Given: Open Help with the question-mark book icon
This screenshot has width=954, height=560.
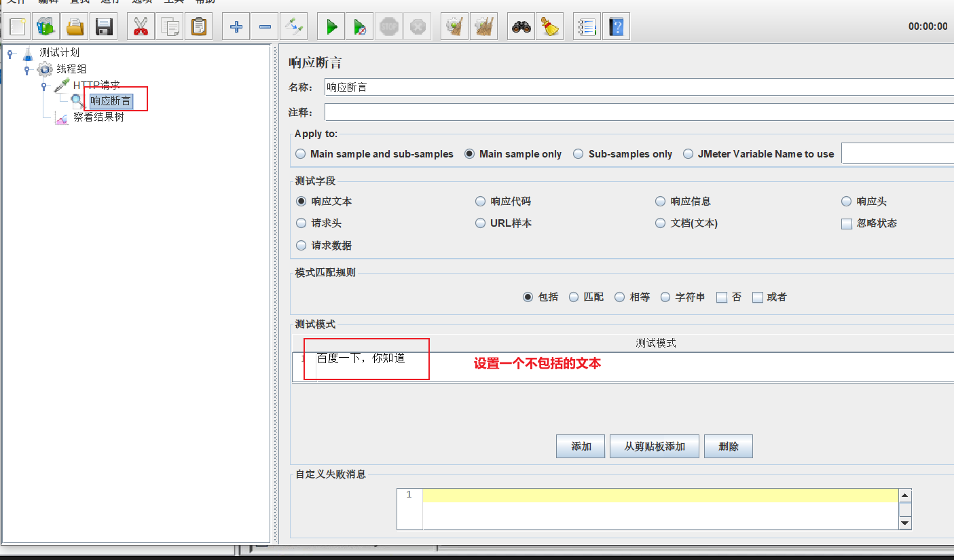Looking at the screenshot, I should pyautogui.click(x=616, y=27).
